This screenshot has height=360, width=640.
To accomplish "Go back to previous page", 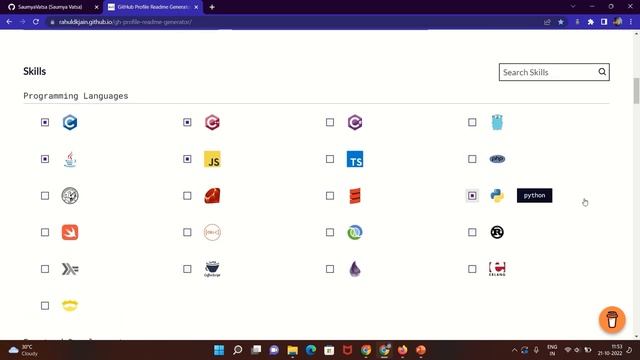I will click(9, 22).
